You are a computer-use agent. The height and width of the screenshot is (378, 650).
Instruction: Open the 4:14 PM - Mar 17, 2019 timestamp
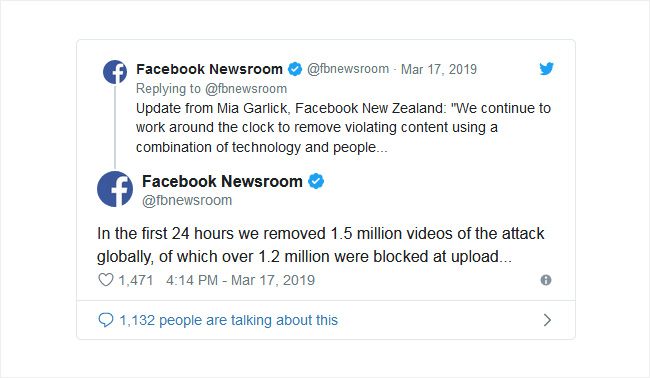(240, 280)
